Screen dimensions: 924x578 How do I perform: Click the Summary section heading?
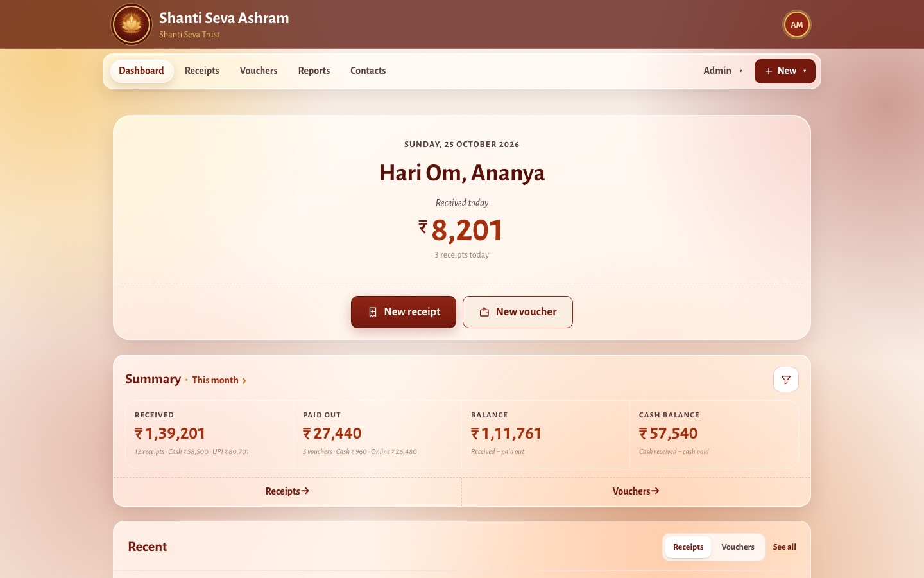pos(153,379)
